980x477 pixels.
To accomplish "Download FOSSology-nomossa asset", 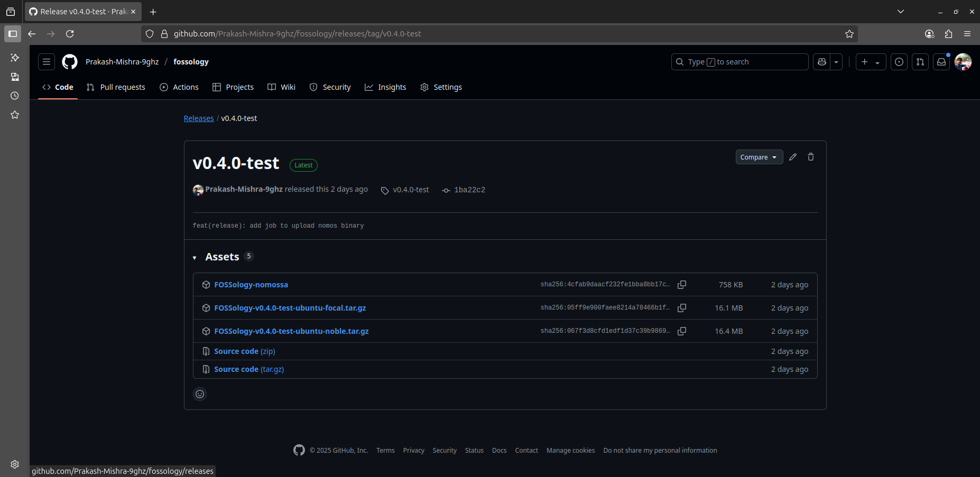I will (251, 285).
